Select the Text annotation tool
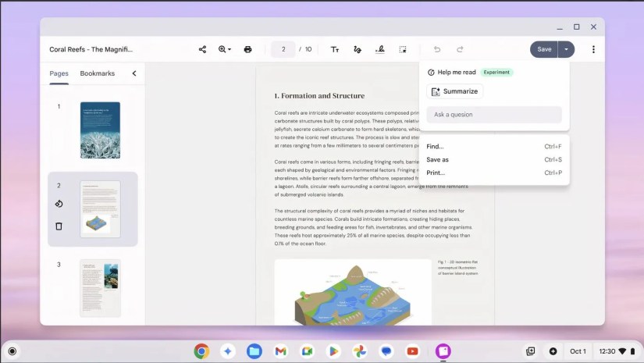The height and width of the screenshot is (363, 644). (335, 49)
